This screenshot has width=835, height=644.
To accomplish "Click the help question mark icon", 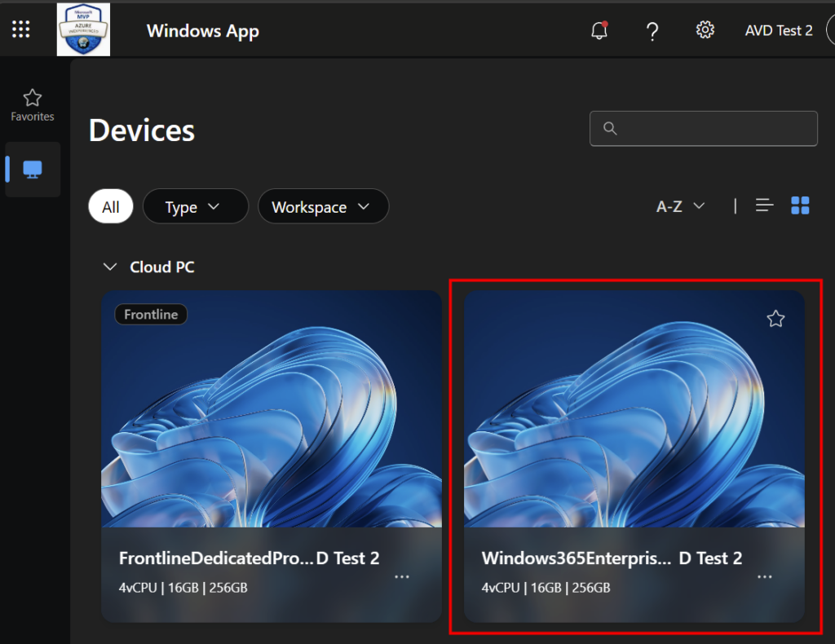I will 652,31.
